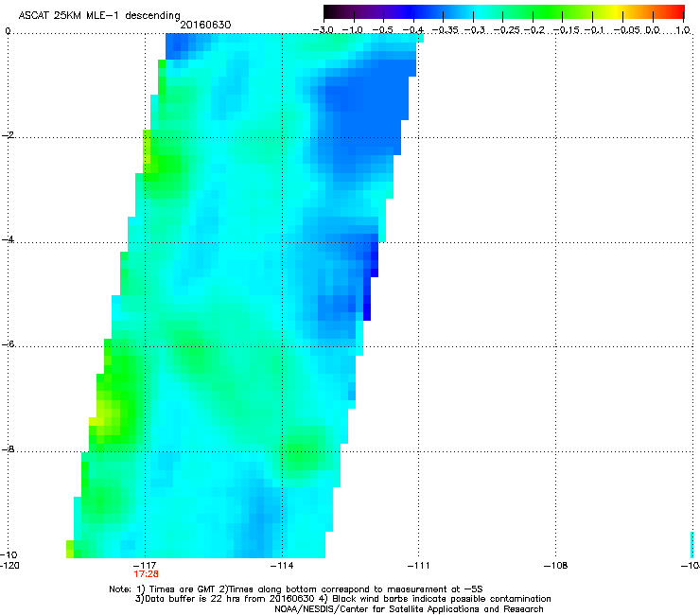Viewport: 700px width, 615px height.
Task: Click the color scale label -0.2
Action: point(534,30)
